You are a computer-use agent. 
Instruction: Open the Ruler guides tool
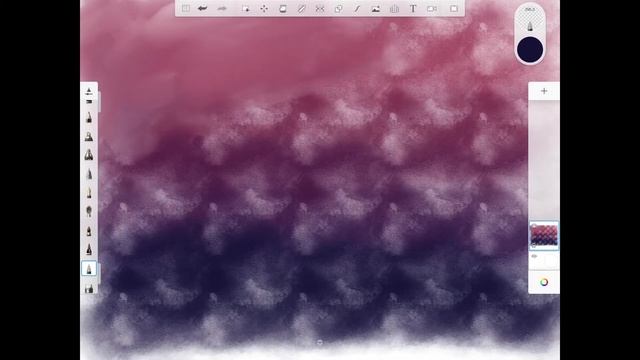click(x=301, y=9)
